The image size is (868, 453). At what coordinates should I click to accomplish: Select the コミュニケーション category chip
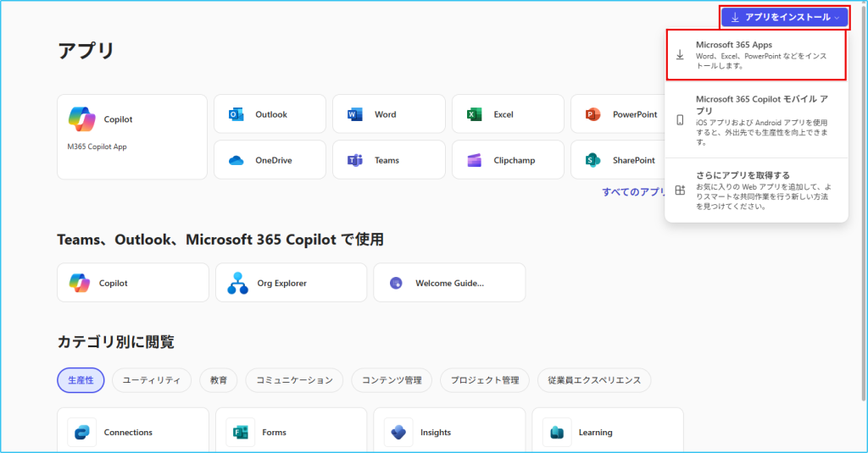(294, 380)
